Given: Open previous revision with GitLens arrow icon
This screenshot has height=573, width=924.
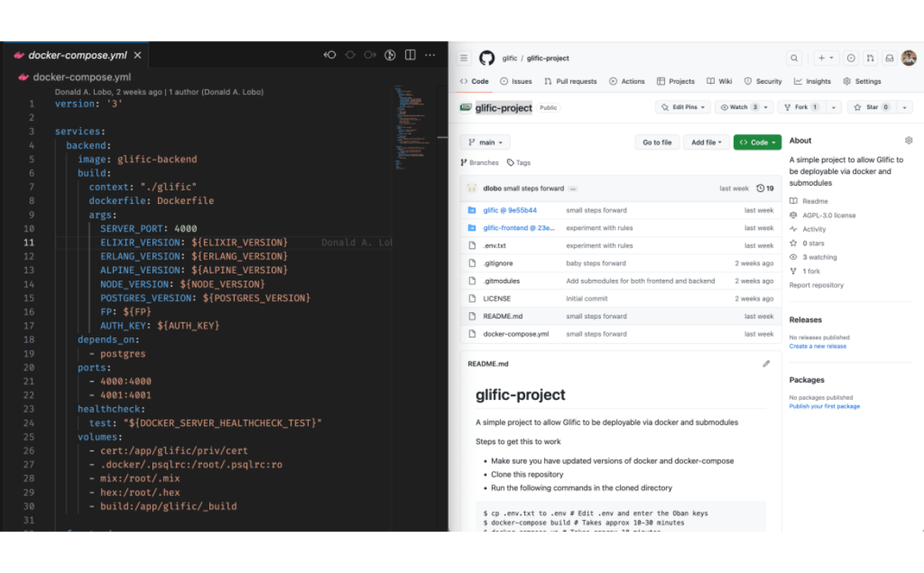Looking at the screenshot, I should point(330,55).
